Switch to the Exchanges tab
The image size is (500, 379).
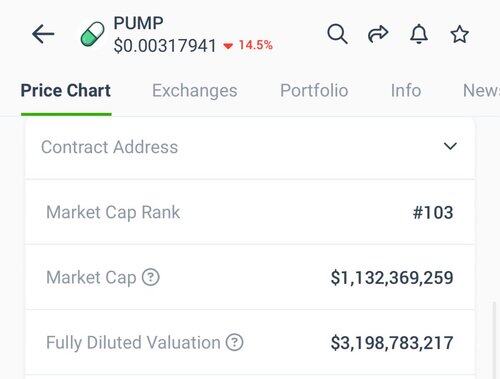pyautogui.click(x=195, y=91)
